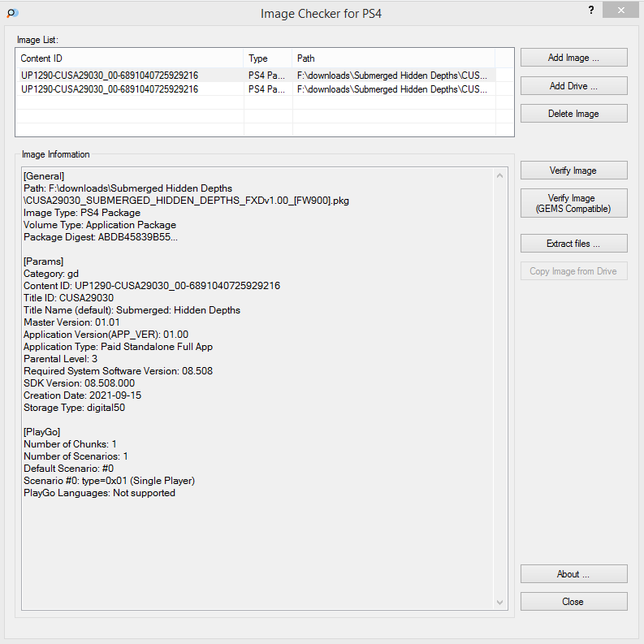Open the Add Drive dialog
Viewport: 644px width, 644px height.
(x=574, y=86)
